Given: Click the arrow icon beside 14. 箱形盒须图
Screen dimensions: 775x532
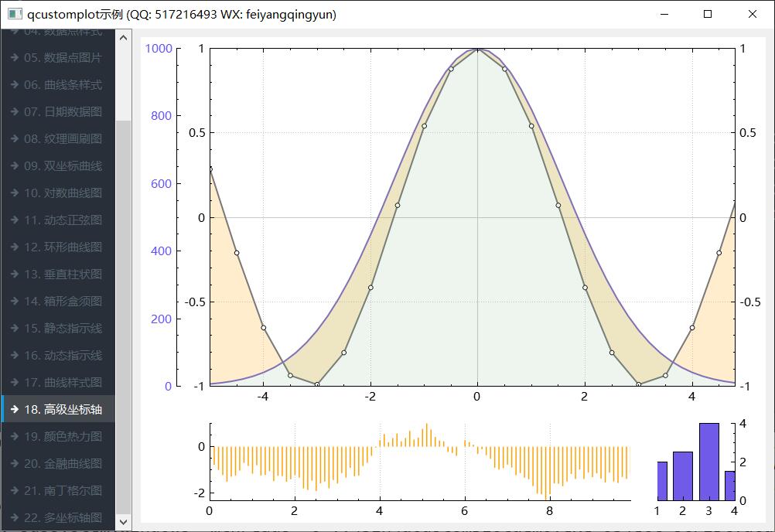Looking at the screenshot, I should click(14, 302).
